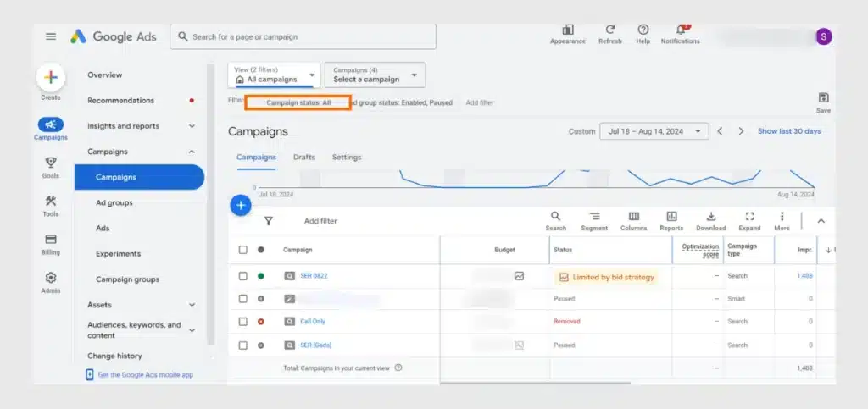Open Ads in sidebar

(103, 229)
